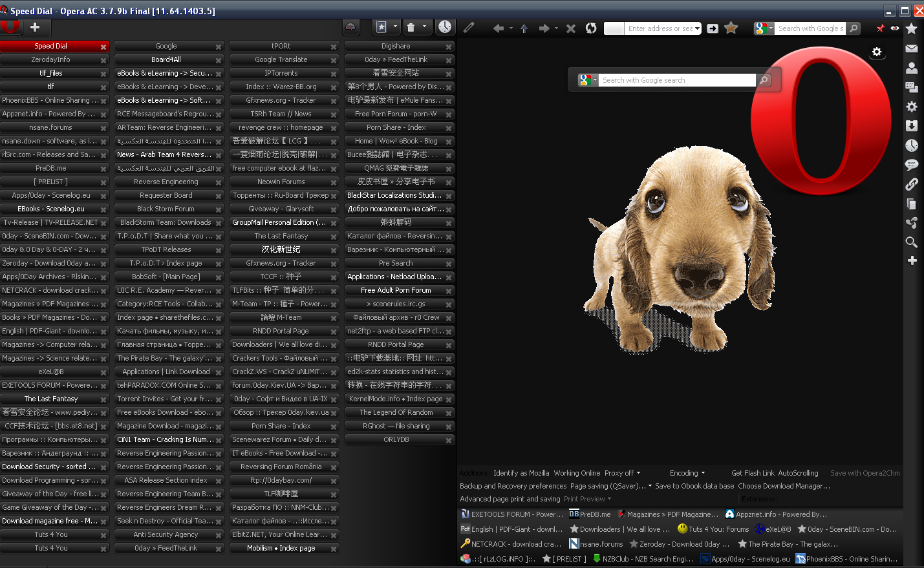Screen dimensions: 924x568
Task: Stop loading with the X toolbar button
Action: [x=570, y=28]
